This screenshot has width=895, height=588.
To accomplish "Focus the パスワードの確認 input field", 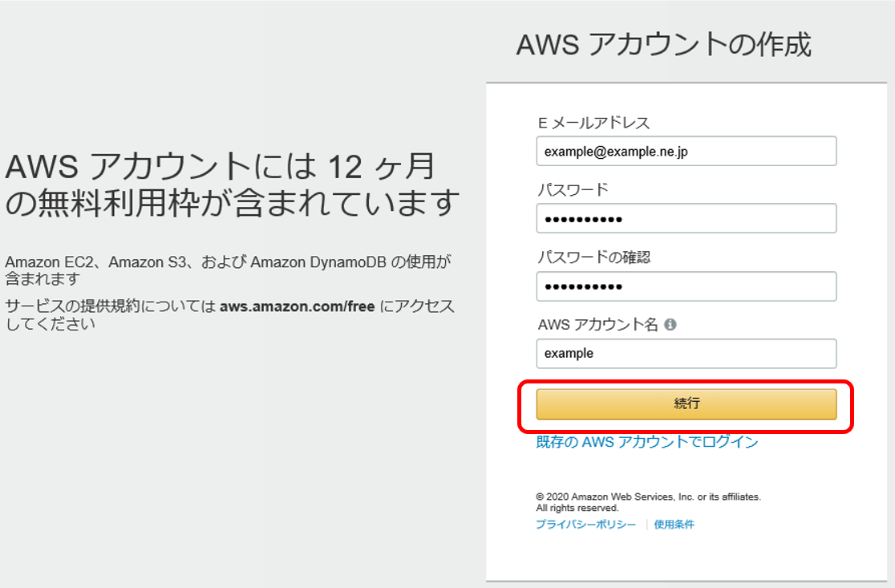I will pyautogui.click(x=686, y=286).
